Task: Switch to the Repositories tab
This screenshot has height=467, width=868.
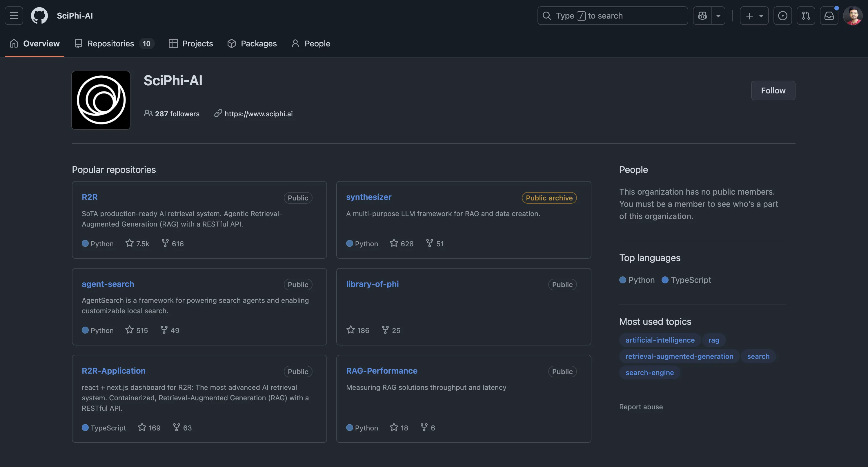Action: click(110, 44)
